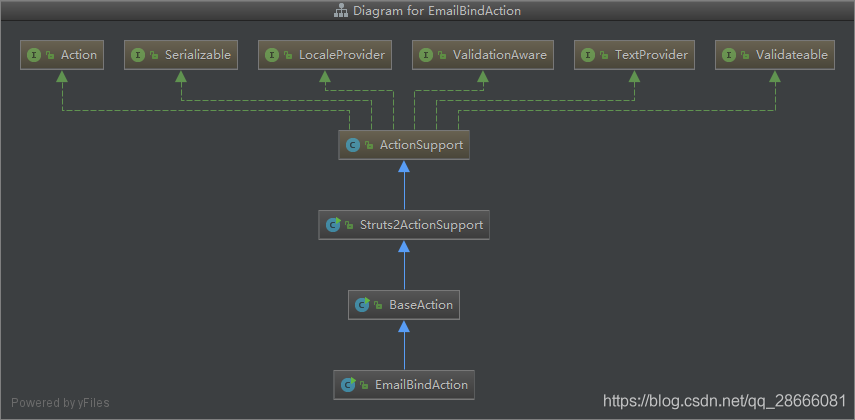Click the public lock icon on ValidationAware
The height and width of the screenshot is (420, 855).
(x=442, y=55)
